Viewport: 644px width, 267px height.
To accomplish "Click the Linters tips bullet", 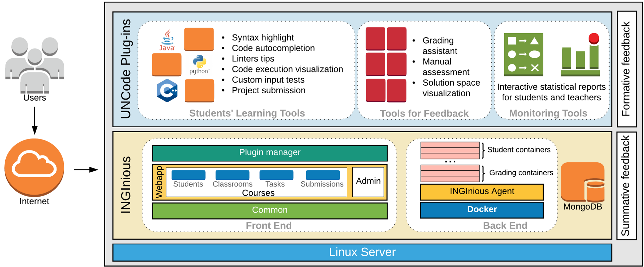I will click(x=253, y=59).
